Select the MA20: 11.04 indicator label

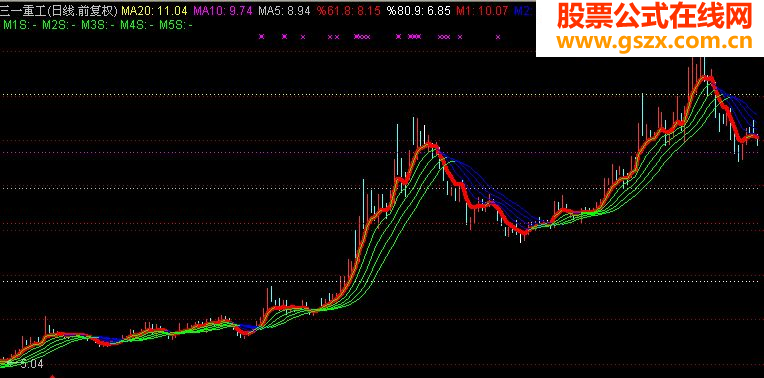tap(154, 10)
